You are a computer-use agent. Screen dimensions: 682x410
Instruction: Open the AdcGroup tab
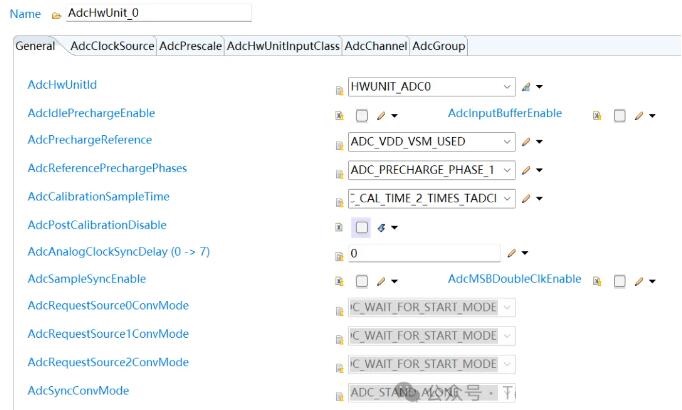[x=439, y=46]
